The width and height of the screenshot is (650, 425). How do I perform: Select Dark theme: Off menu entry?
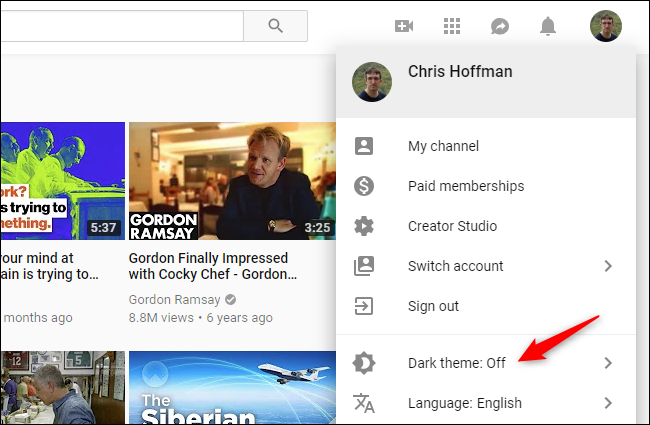[x=486, y=363]
